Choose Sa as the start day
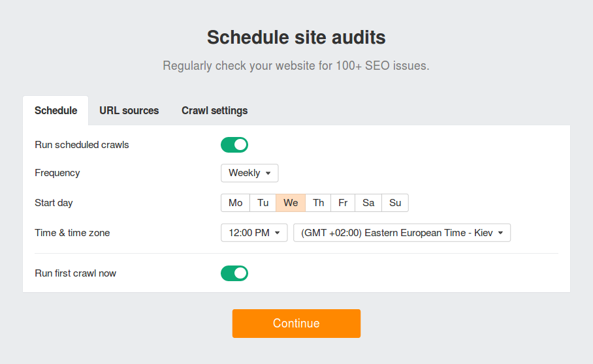This screenshot has height=364, width=593. tap(368, 203)
